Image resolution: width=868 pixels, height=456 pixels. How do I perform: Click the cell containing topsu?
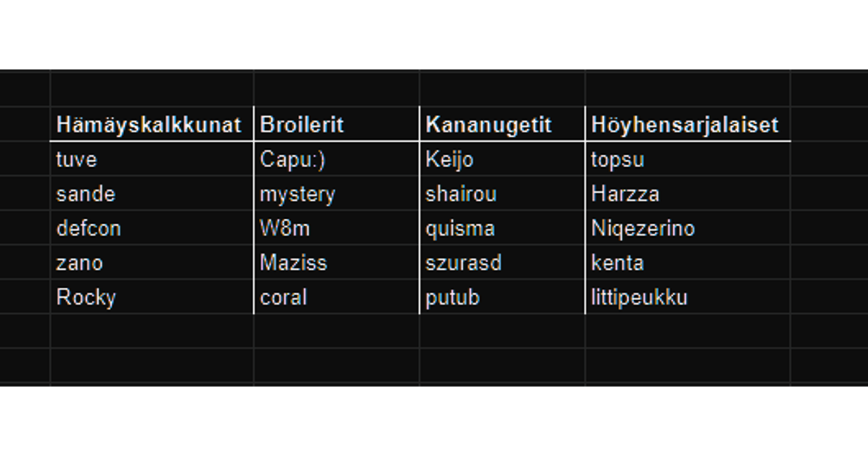tap(617, 160)
